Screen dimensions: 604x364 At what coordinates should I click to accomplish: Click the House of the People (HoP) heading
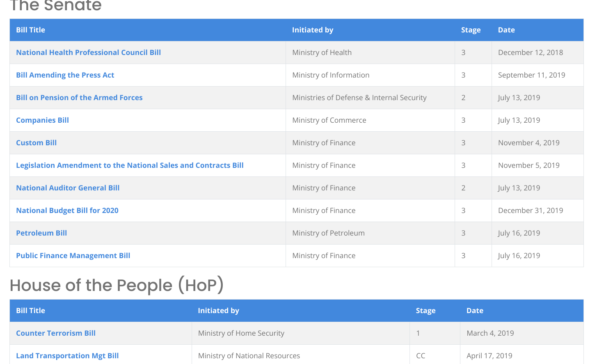tap(117, 285)
